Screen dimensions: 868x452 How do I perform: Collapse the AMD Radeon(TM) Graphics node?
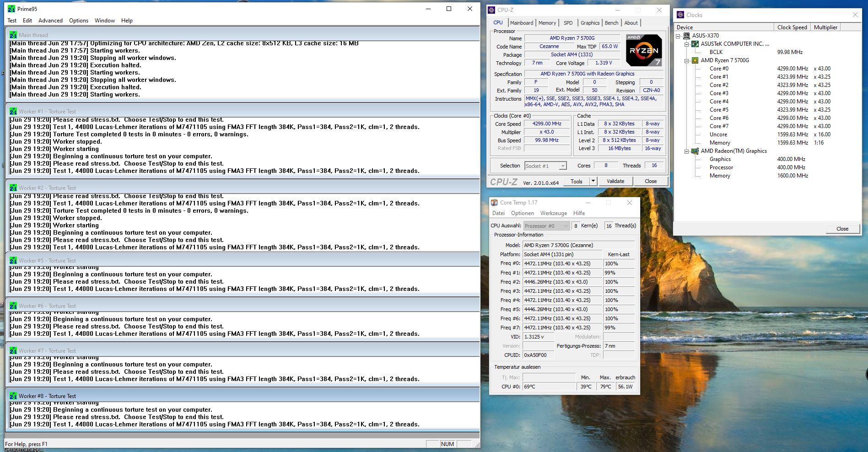(687, 151)
